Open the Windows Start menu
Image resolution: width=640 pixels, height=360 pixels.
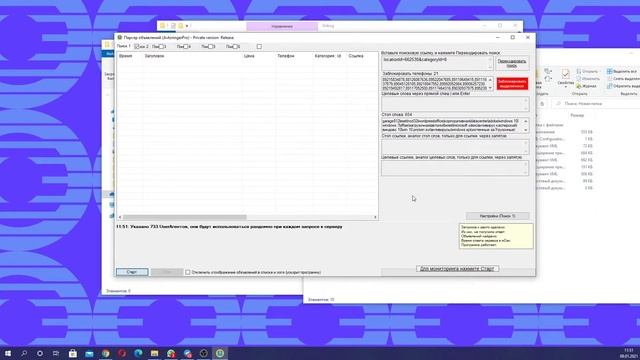tap(8, 353)
